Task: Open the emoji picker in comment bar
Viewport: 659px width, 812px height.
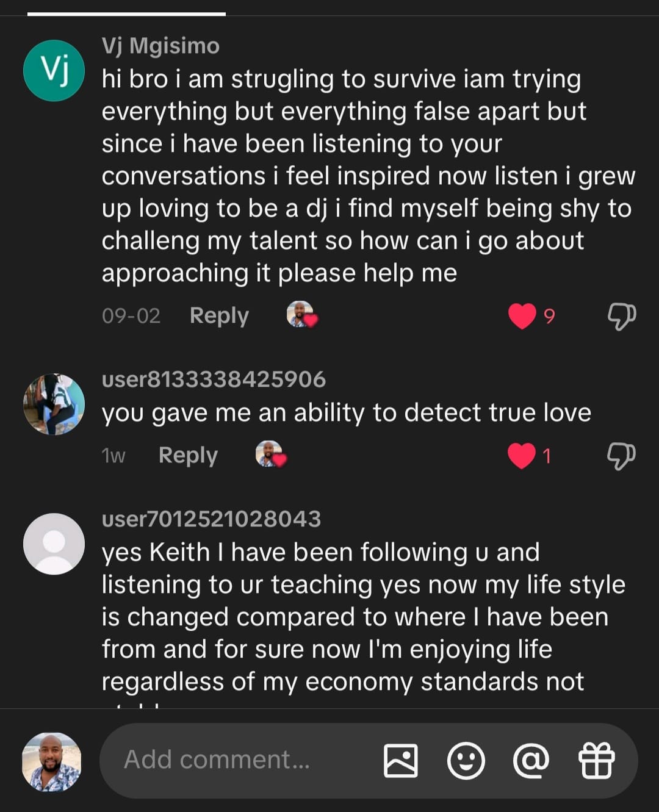Action: pos(466,761)
